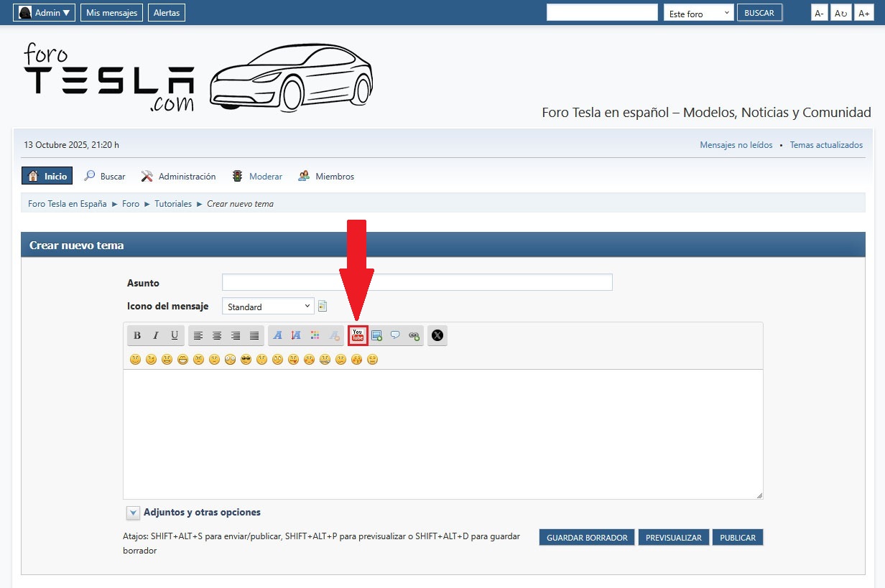Insert the sunglasses cool smiley
885x588 pixels.
click(246, 360)
